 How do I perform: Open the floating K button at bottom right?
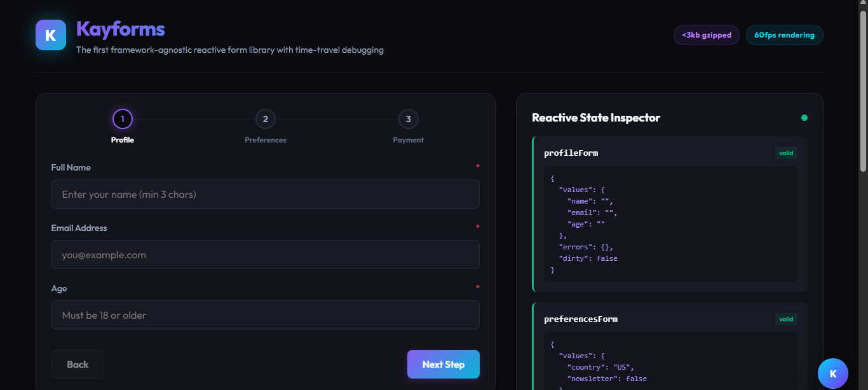click(x=833, y=373)
